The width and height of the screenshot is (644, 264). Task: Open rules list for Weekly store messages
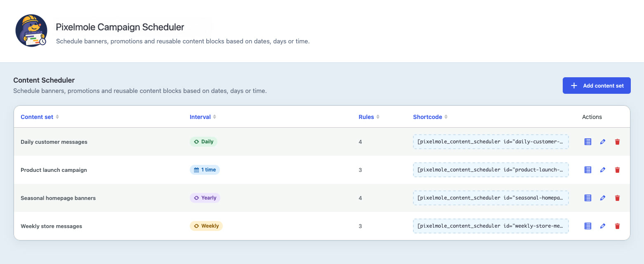588,226
